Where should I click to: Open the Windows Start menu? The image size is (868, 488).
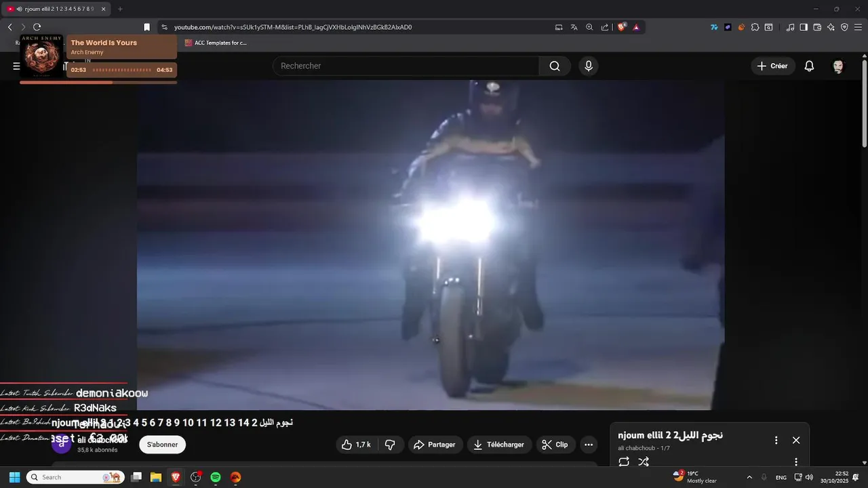(14, 477)
